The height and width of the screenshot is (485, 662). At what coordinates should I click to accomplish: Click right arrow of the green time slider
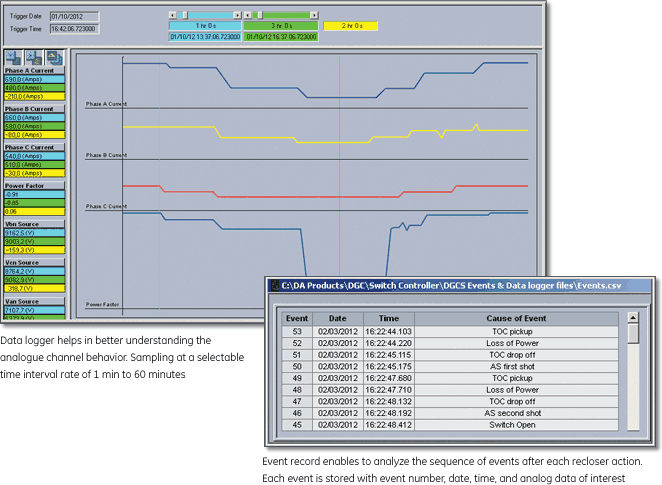314,15
